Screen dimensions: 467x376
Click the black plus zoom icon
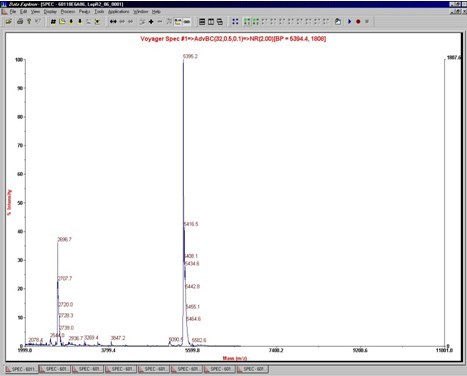coord(151,22)
